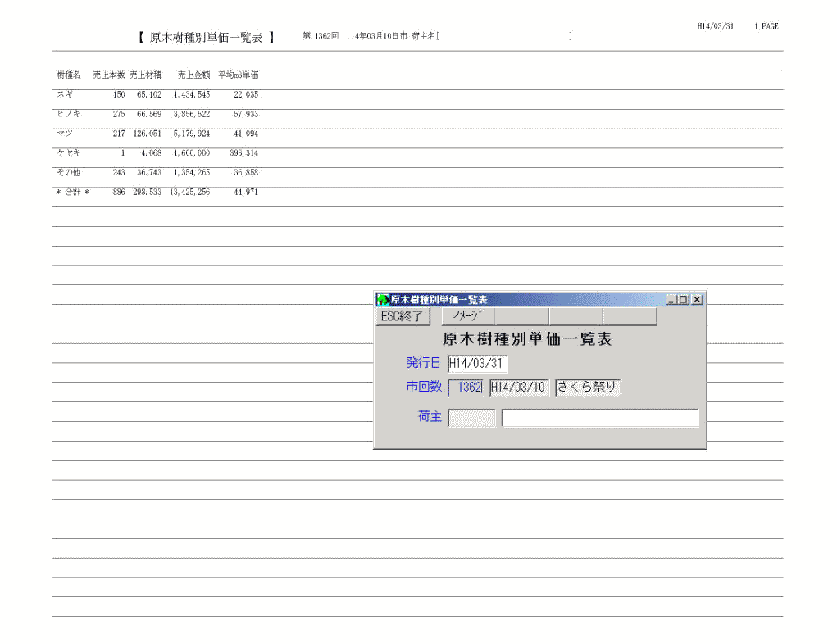
Task: Click the small gray 荷主 code field
Action: 472,418
